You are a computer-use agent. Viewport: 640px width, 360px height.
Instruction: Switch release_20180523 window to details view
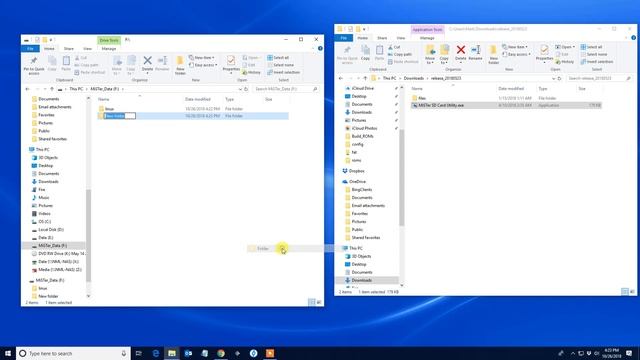click(624, 291)
